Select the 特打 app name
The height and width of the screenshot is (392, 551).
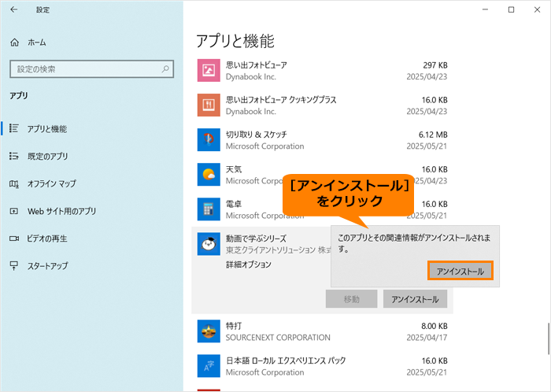(x=234, y=326)
